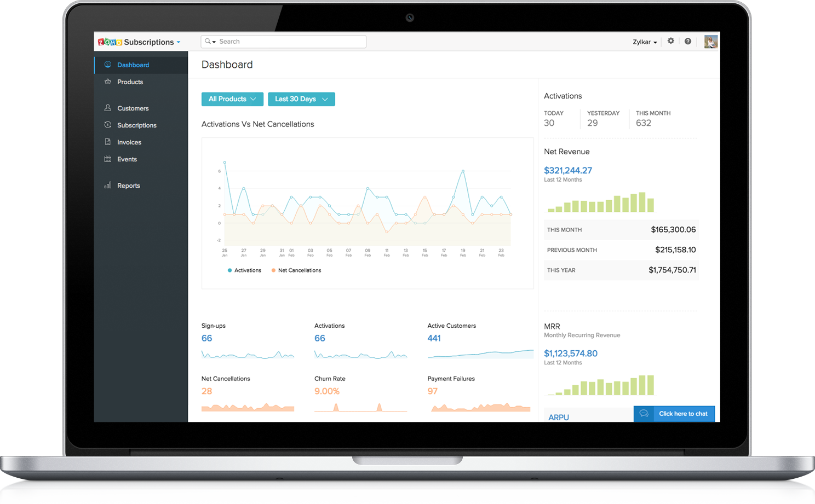
Task: Click the Subscriptions clock icon
Action: click(x=107, y=125)
